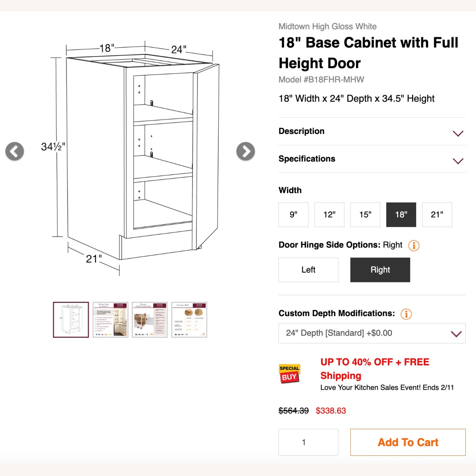Click the next image carousel arrow
Viewport: 476px width, 476px height.
(x=246, y=152)
